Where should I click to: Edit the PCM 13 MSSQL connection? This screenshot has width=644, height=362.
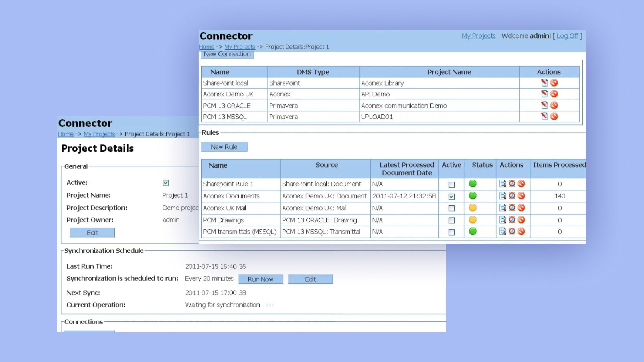(x=544, y=116)
